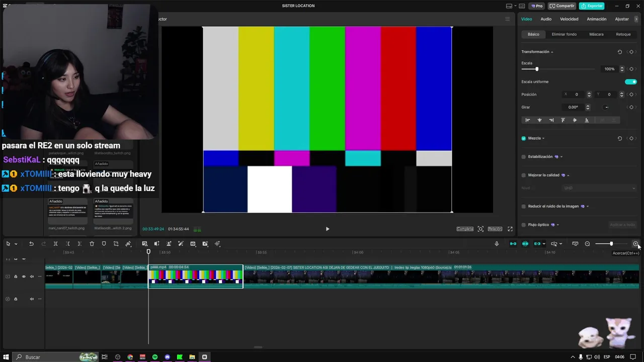Toggle the auto snapping icon
The height and width of the screenshot is (362, 644).
(x=525, y=244)
